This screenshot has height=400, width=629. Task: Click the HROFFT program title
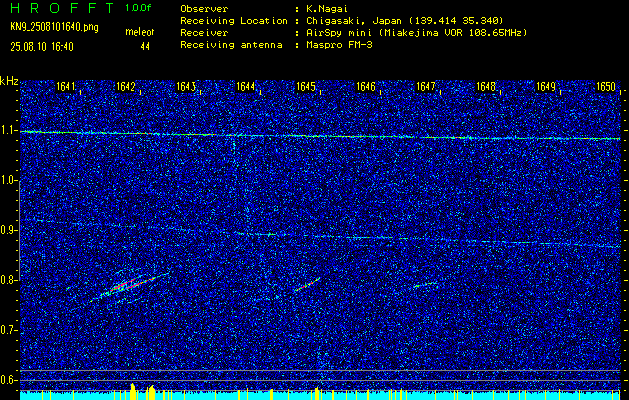click(61, 8)
